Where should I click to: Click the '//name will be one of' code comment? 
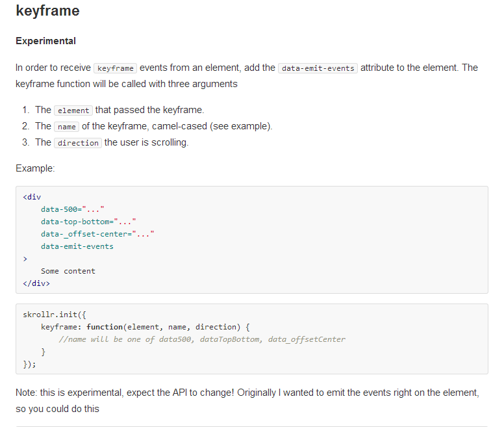click(x=202, y=339)
